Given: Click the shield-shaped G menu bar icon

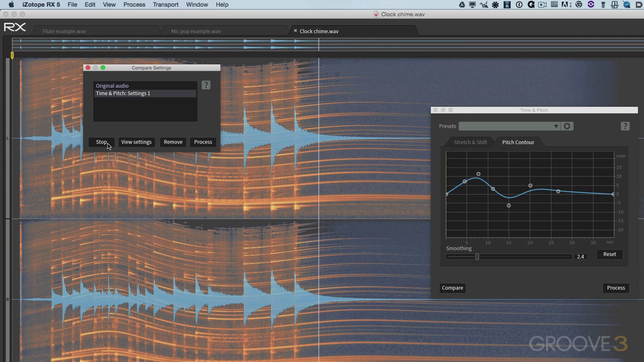Looking at the screenshot, I should [579, 4].
